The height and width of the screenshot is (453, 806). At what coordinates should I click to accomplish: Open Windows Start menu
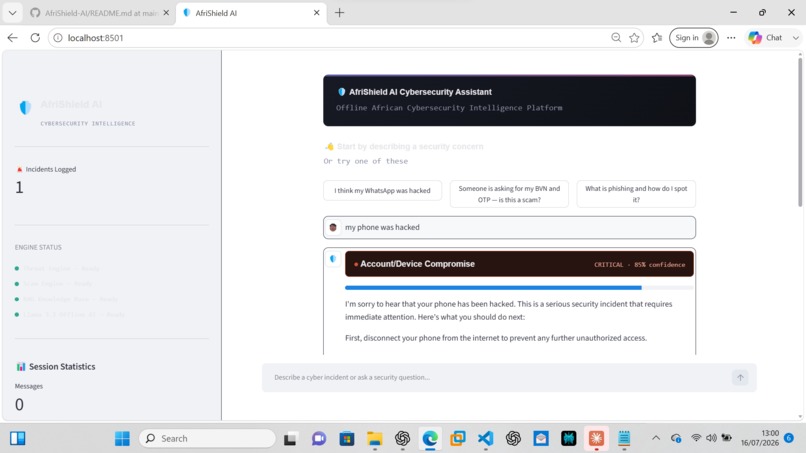122,439
